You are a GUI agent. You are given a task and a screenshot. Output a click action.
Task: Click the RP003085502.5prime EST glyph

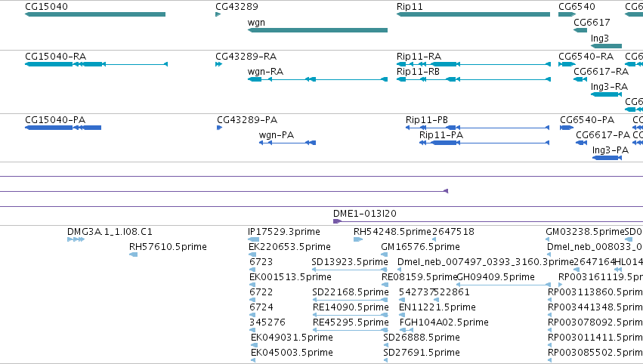click(550, 360)
